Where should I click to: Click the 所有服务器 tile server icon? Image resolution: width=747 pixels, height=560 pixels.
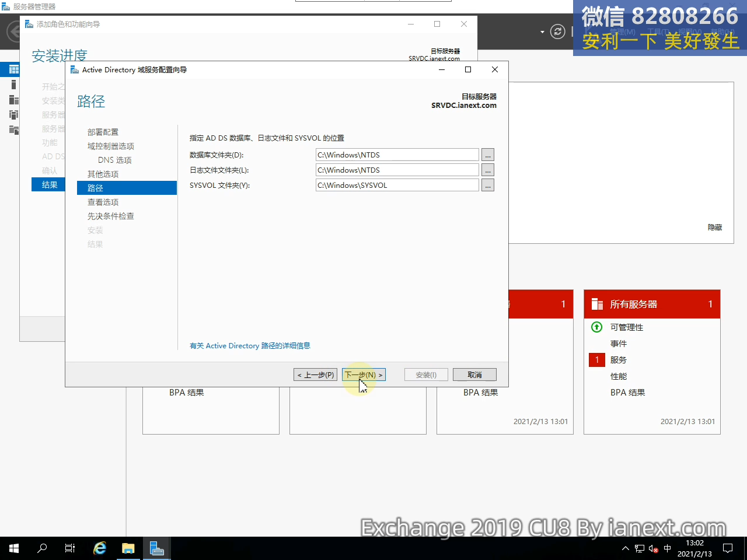click(597, 304)
